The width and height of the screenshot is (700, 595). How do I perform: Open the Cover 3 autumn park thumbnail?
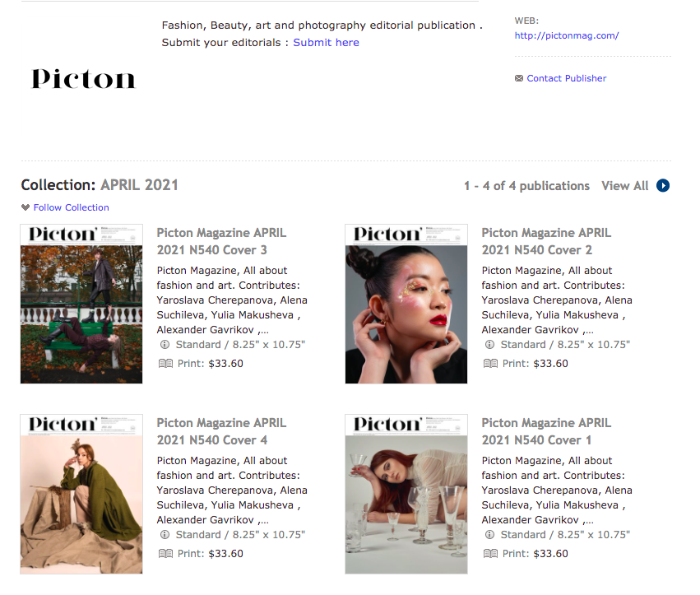(81, 304)
